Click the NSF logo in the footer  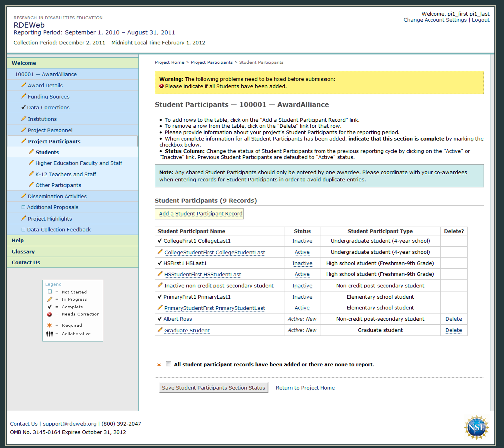476,427
